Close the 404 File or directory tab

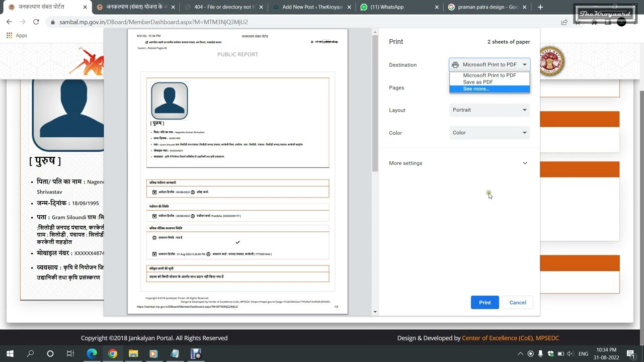[262, 7]
